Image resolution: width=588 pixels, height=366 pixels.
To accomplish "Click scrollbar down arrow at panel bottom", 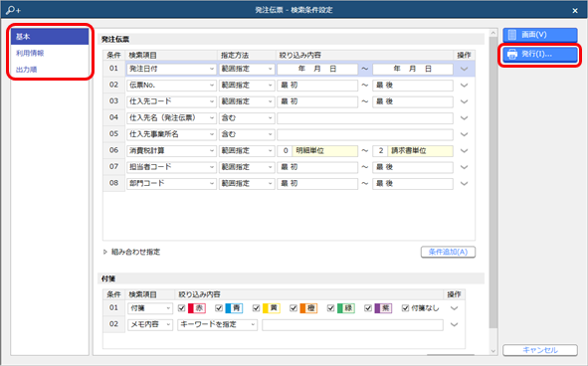I will coord(493,351).
